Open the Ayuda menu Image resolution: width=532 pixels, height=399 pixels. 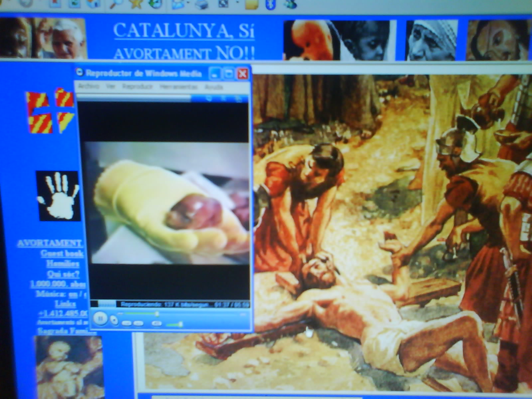[x=213, y=87]
